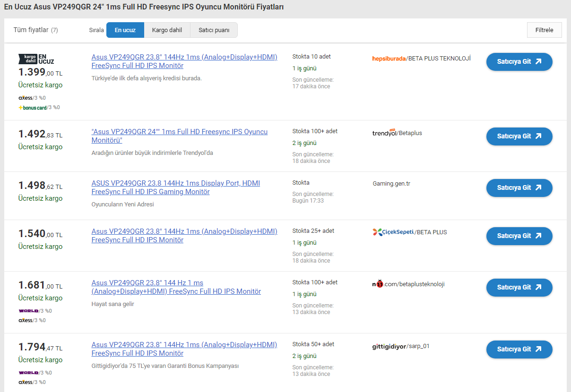Click the ÇiçekSepeti store logo

393,232
